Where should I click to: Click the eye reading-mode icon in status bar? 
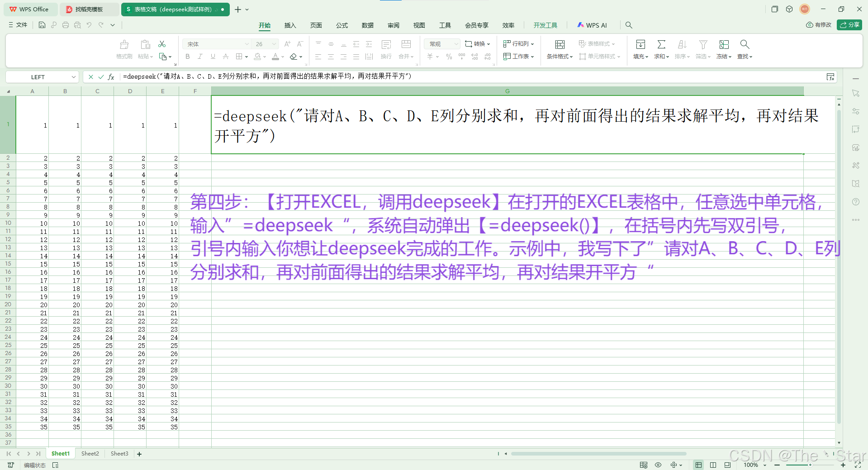click(x=658, y=465)
